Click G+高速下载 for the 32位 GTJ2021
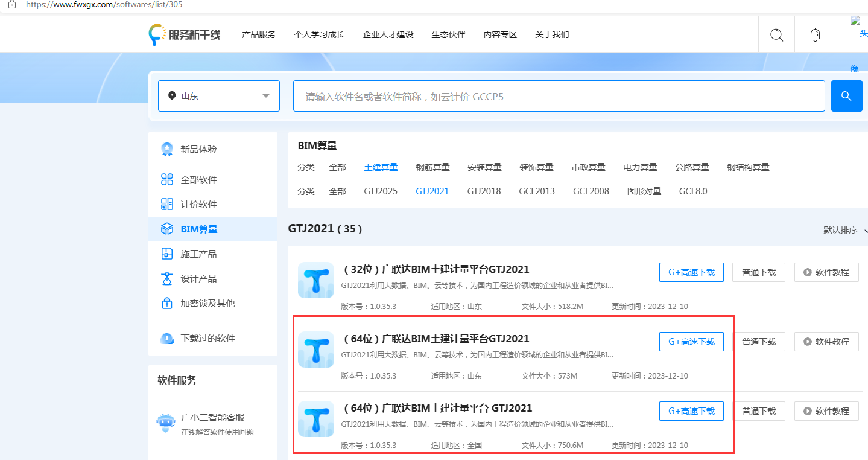Screen dimensions: 868x460 (x=691, y=272)
